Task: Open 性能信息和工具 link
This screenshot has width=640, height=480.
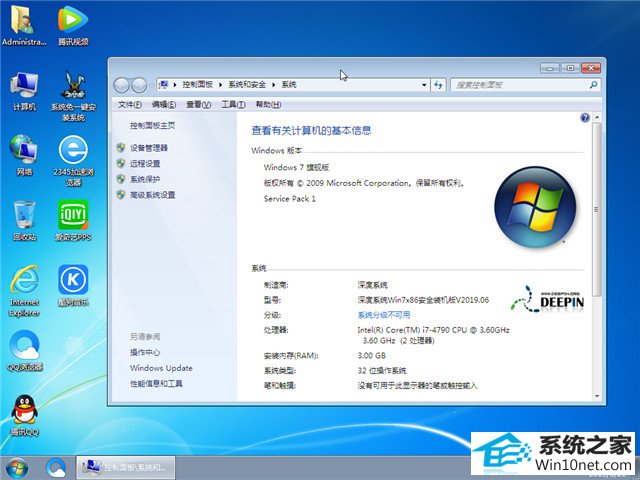Action: [x=156, y=383]
